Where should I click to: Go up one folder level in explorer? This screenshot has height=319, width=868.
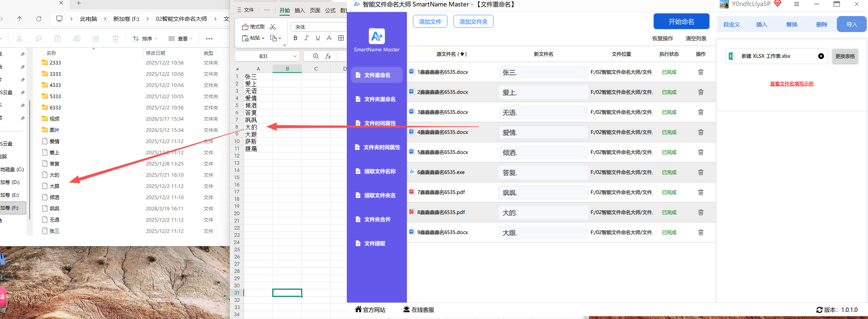click(x=20, y=19)
